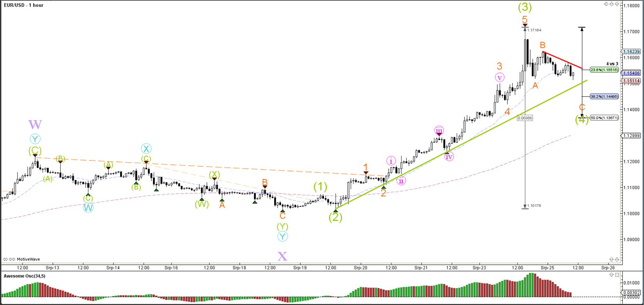Click the 1.15406 price axis tag

(x=631, y=73)
